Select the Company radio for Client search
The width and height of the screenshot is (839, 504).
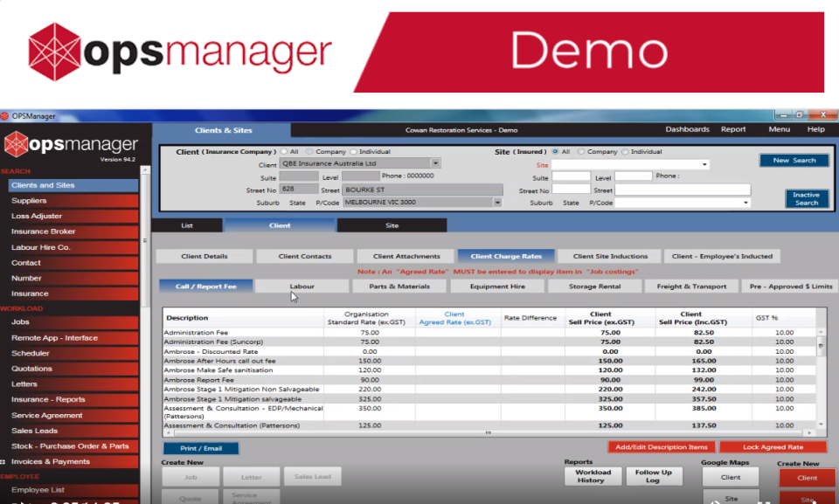[x=311, y=150]
